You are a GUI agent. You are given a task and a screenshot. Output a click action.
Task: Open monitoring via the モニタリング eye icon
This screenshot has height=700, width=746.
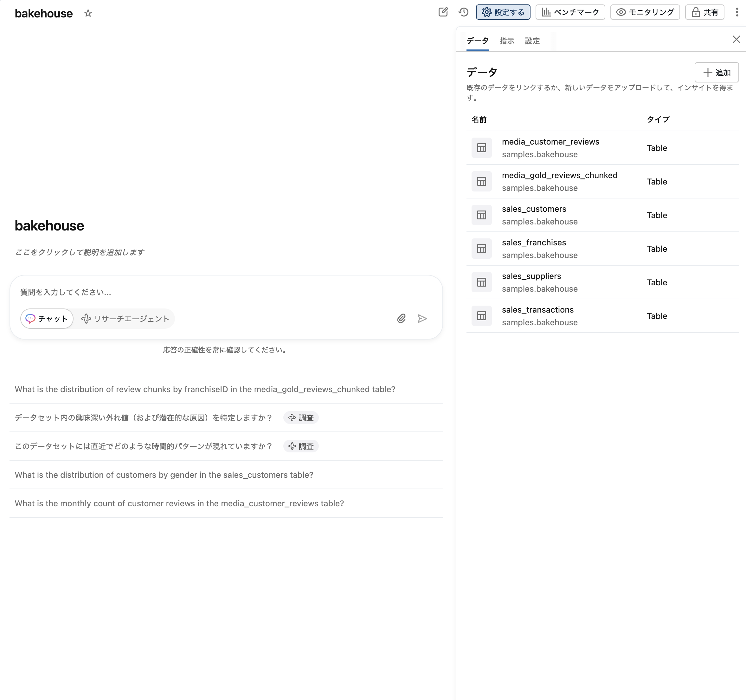tap(644, 12)
